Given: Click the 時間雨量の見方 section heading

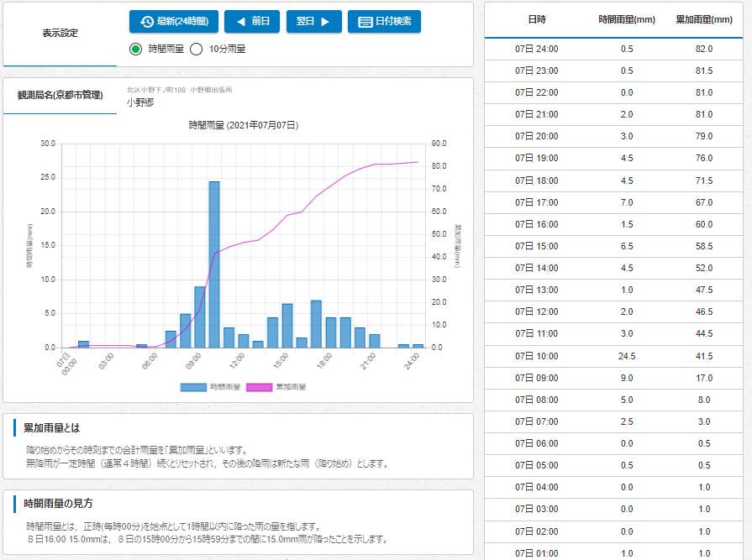Looking at the screenshot, I should [59, 504].
